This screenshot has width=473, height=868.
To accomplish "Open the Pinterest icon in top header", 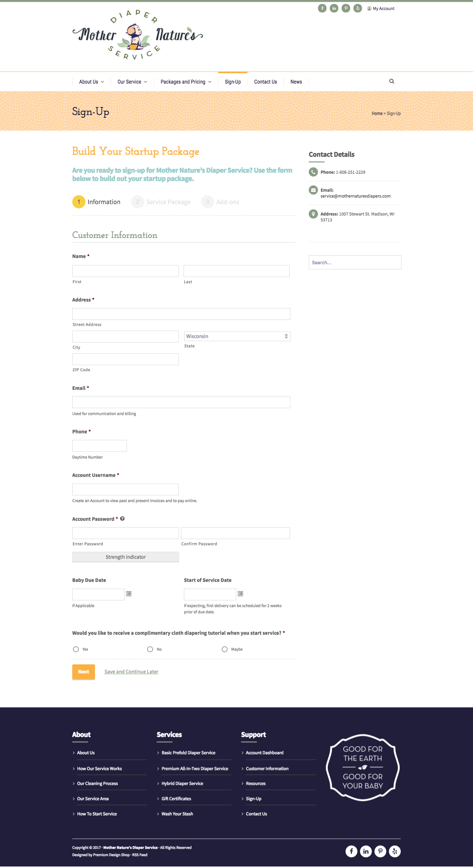I will tap(346, 8).
